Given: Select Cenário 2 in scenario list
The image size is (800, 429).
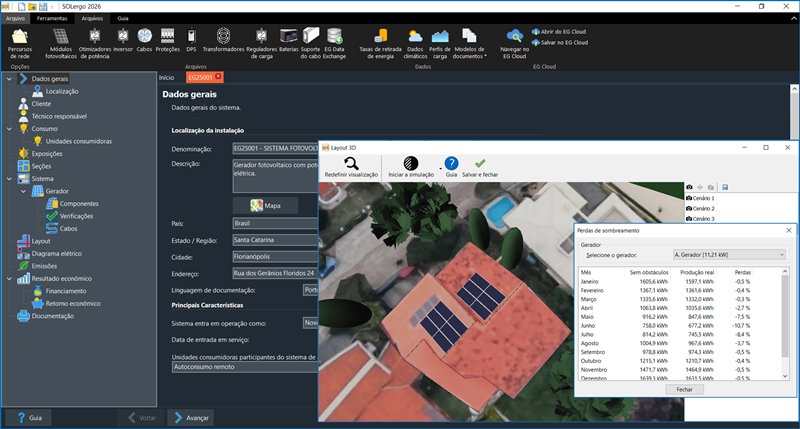Looking at the screenshot, I should [x=703, y=208].
